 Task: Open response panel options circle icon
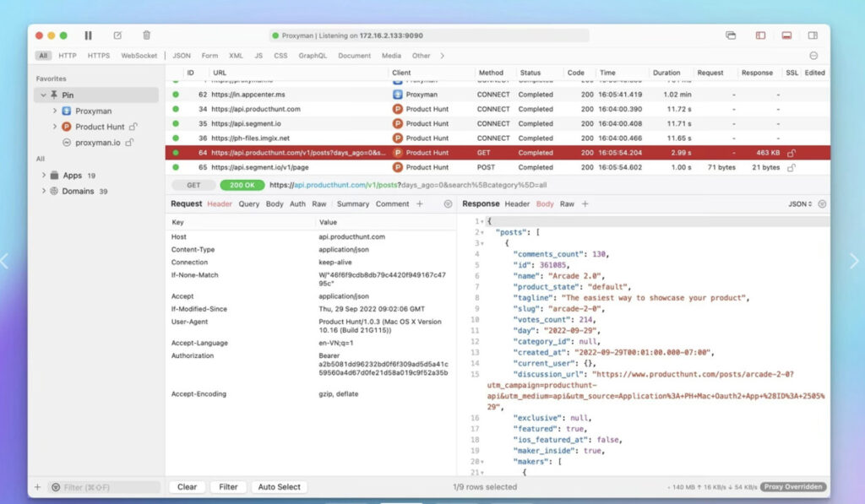[x=822, y=204]
